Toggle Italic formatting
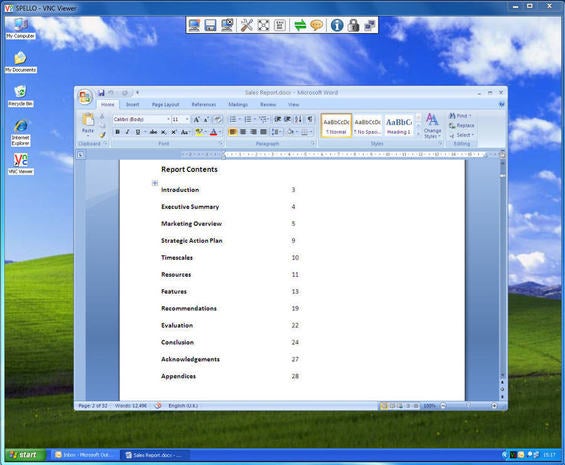 point(128,132)
